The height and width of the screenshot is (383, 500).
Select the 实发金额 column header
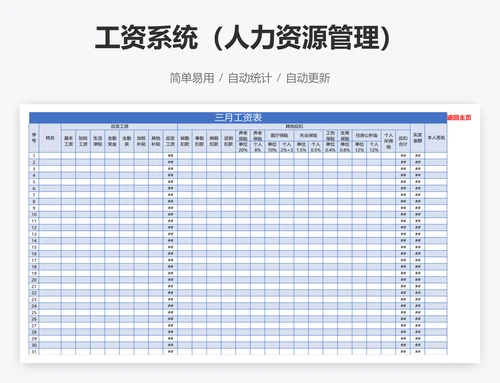point(418,138)
